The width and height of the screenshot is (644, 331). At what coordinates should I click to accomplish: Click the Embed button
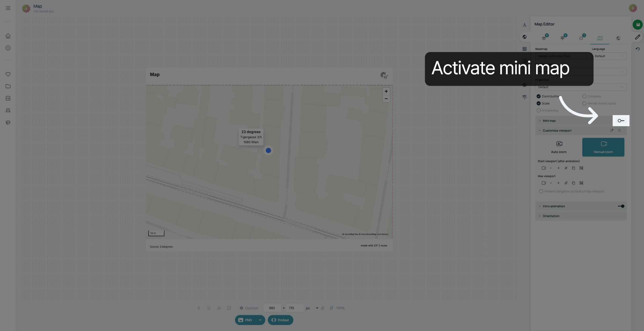point(280,320)
